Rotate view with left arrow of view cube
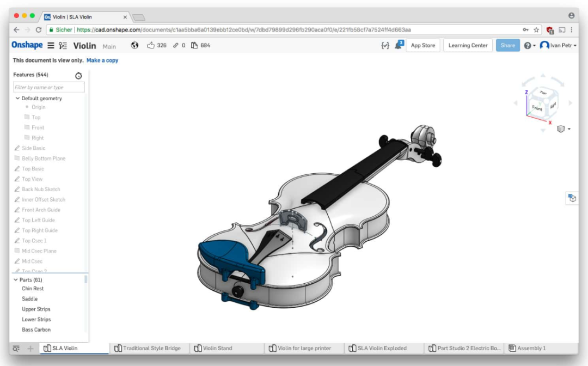The height and width of the screenshot is (366, 588). [x=516, y=103]
